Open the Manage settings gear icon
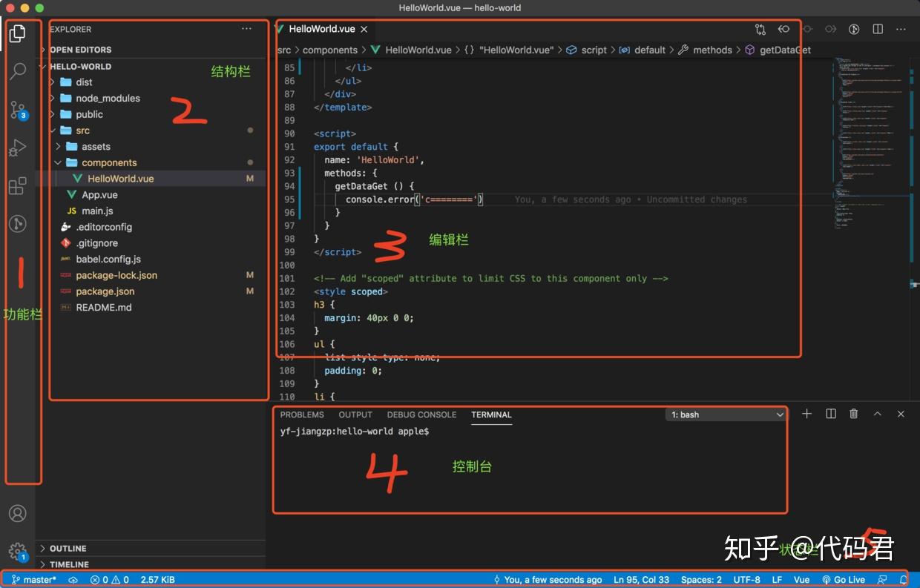 click(x=18, y=552)
